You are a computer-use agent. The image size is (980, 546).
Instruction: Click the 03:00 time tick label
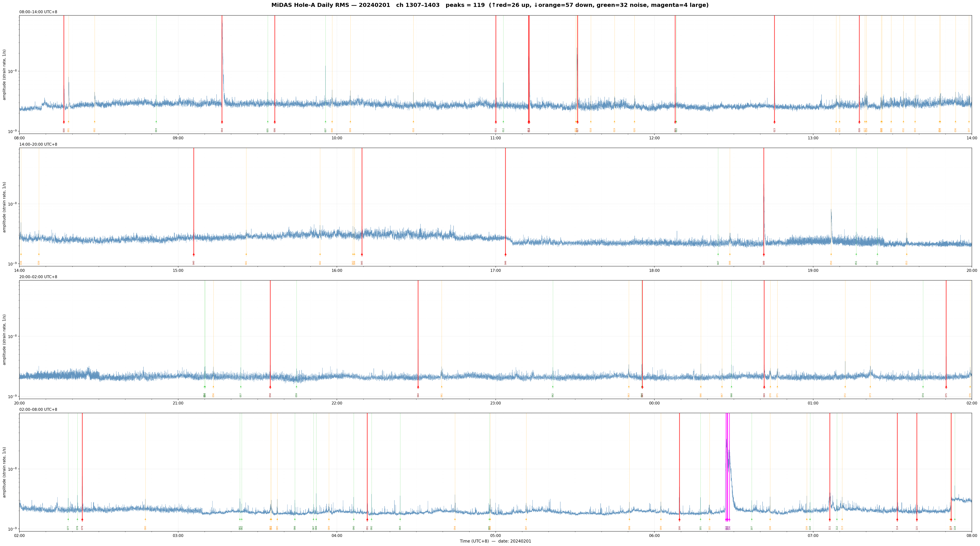[178, 536]
